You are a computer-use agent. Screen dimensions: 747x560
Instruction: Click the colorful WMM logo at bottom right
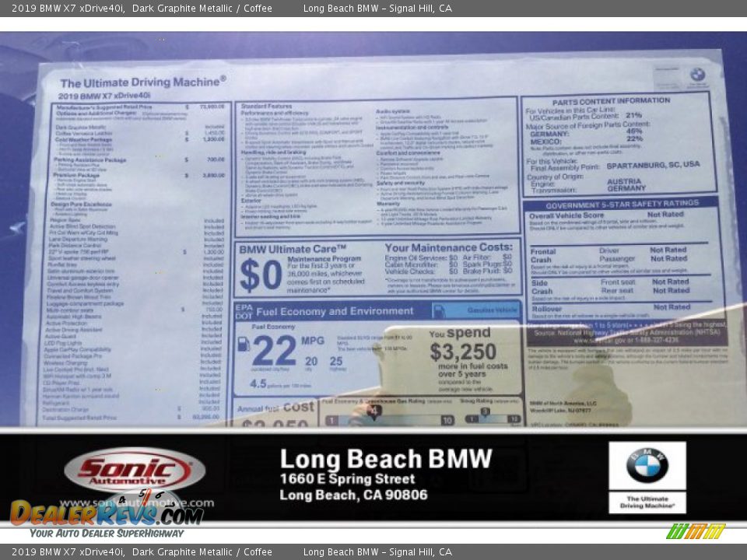point(695,531)
